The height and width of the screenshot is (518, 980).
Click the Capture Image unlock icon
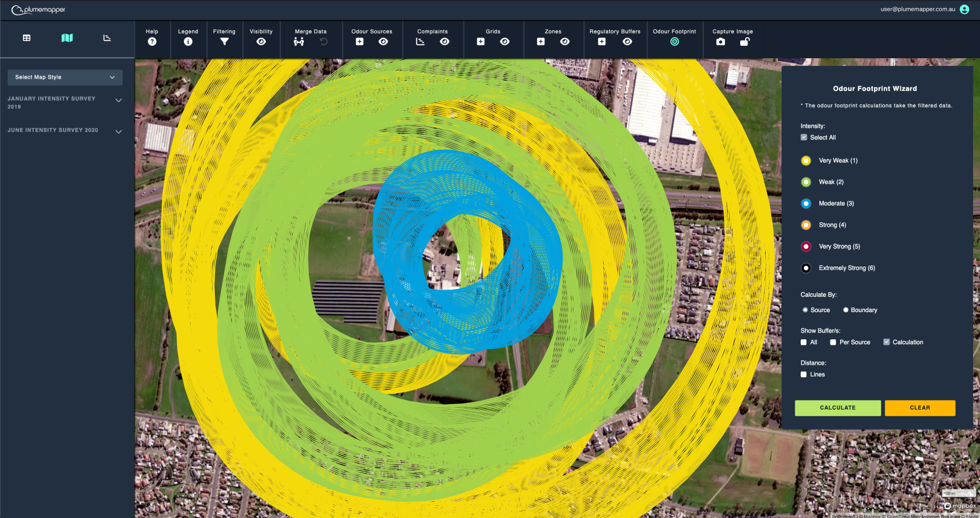coord(745,42)
